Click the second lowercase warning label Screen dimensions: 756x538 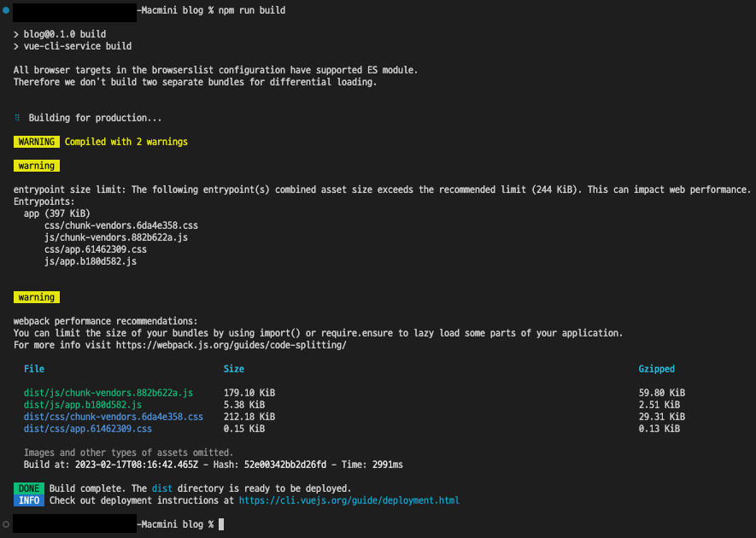(37, 297)
